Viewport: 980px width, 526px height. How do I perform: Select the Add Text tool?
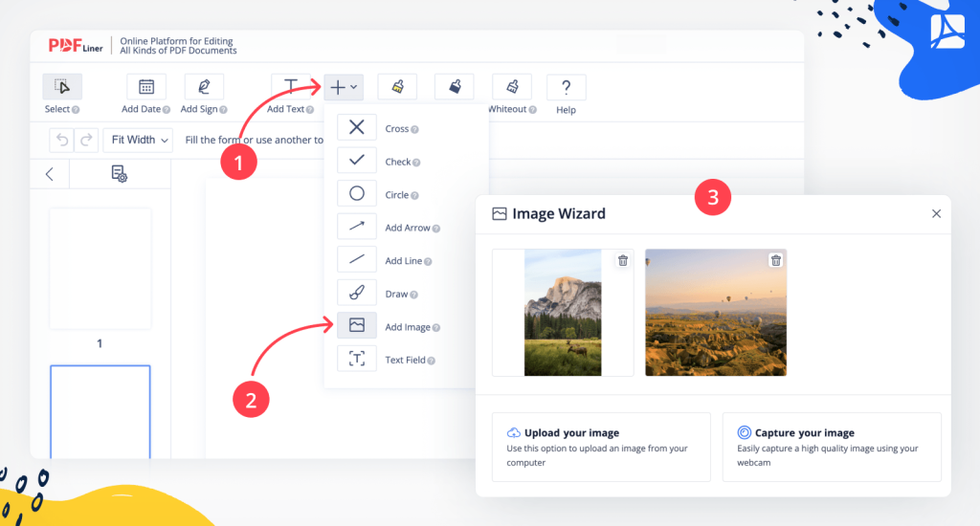pos(291,87)
